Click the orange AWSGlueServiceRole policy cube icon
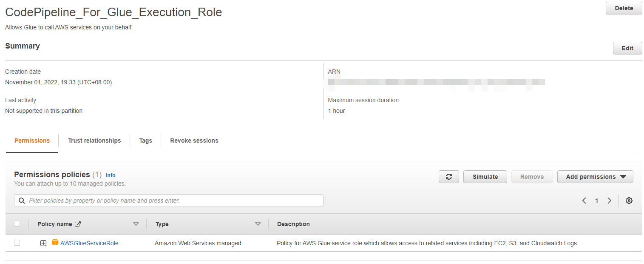 click(55, 243)
